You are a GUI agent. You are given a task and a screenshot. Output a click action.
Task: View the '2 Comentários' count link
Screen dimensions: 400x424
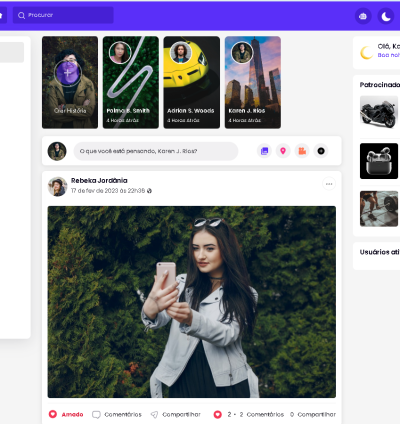(262, 414)
